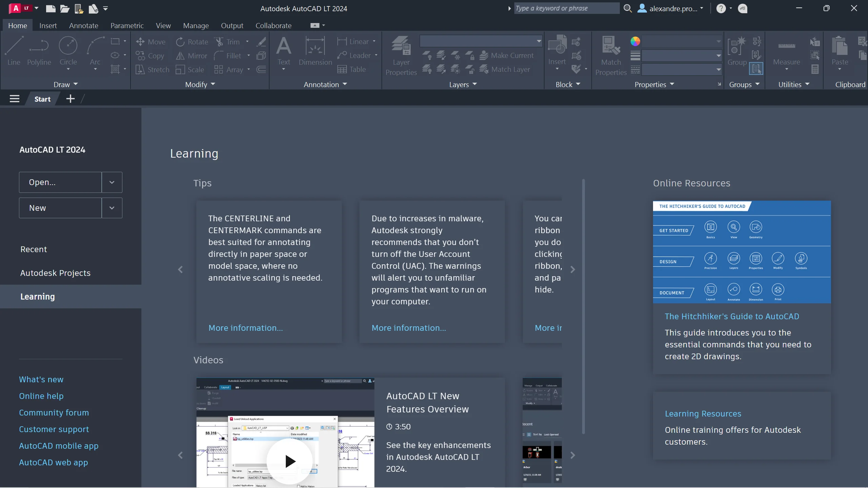
Task: Expand the Layers panel
Action: click(x=463, y=84)
